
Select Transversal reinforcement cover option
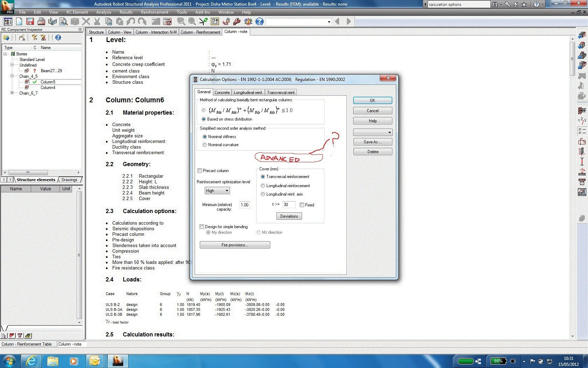pos(263,177)
